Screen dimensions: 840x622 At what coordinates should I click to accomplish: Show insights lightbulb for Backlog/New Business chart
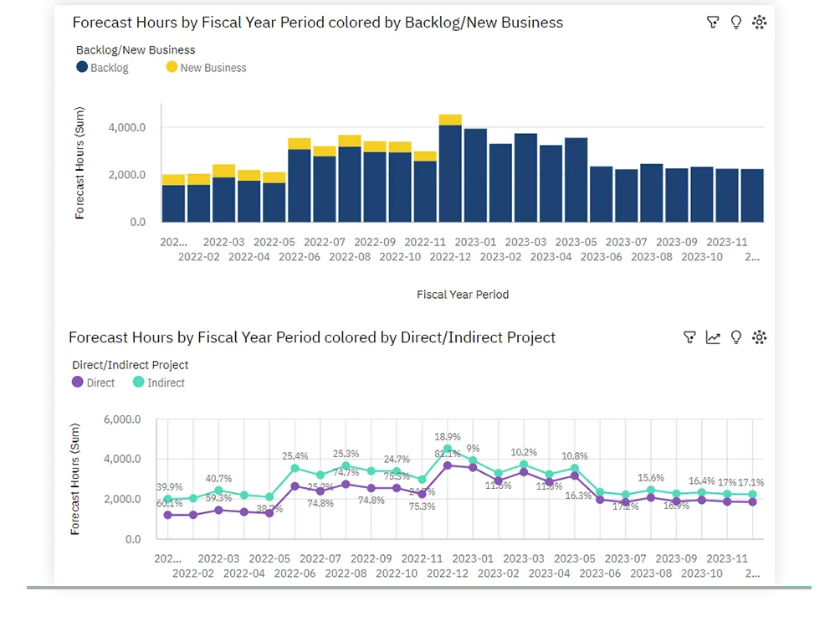point(736,23)
